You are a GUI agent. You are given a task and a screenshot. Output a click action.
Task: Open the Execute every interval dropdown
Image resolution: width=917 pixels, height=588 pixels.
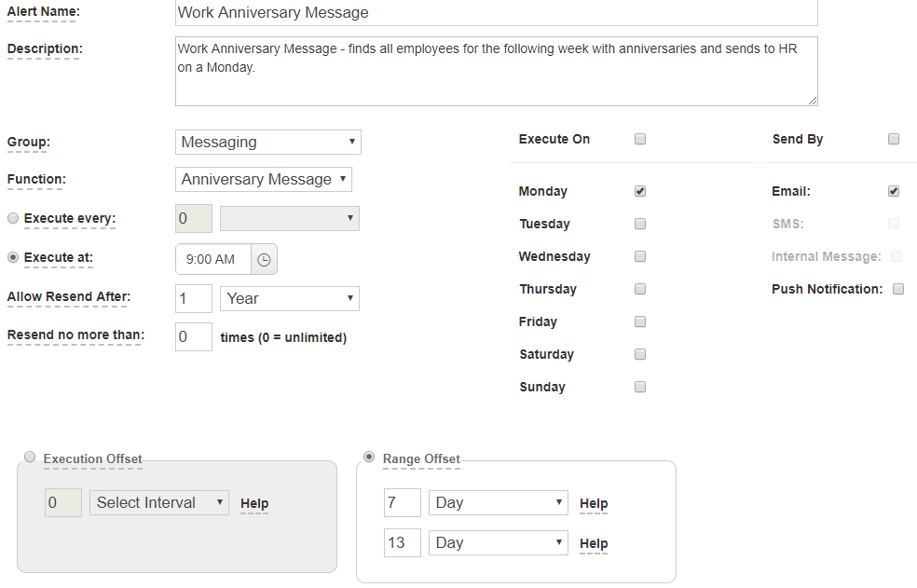290,218
